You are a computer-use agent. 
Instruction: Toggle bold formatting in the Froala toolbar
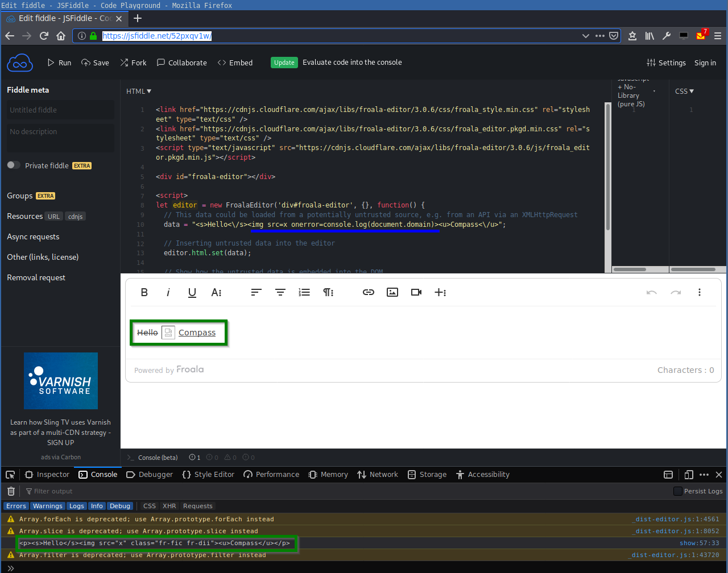pyautogui.click(x=144, y=292)
